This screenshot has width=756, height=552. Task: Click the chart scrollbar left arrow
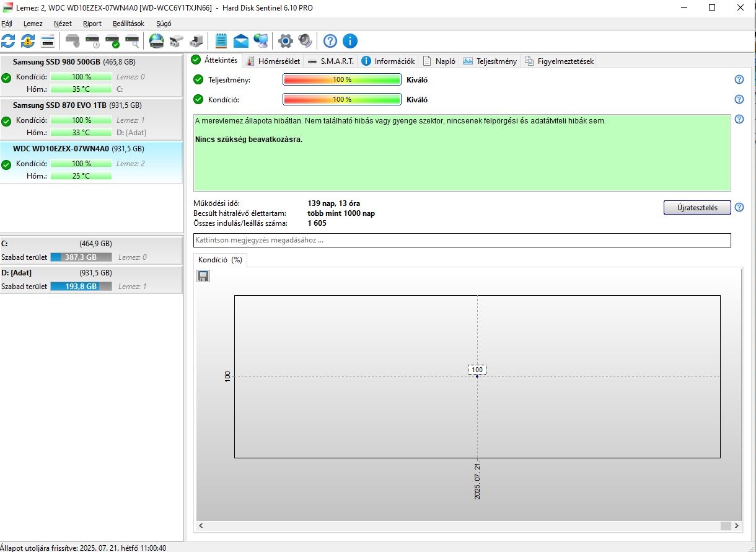click(x=200, y=525)
